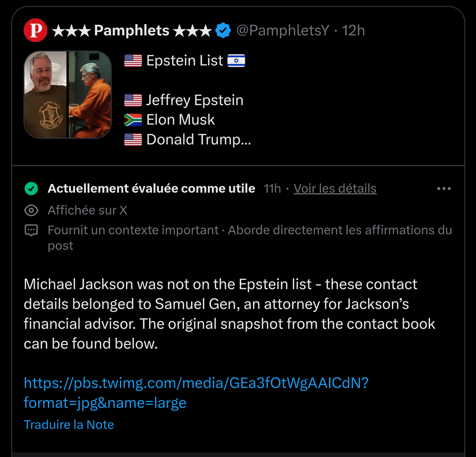
Task: Open the pbs.twimg.com media link
Action: (x=196, y=392)
